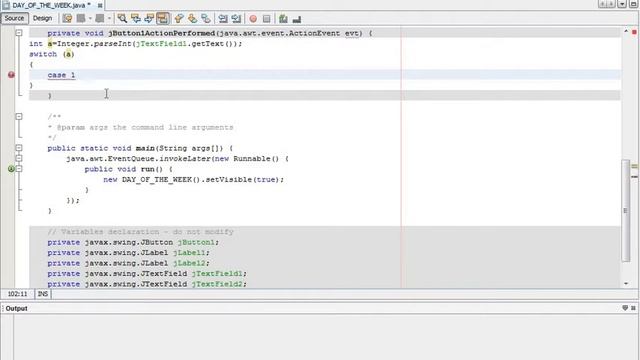This screenshot has height=360, width=640.
Task: Click cursor position 102:11 in status bar
Action: click(x=18, y=294)
